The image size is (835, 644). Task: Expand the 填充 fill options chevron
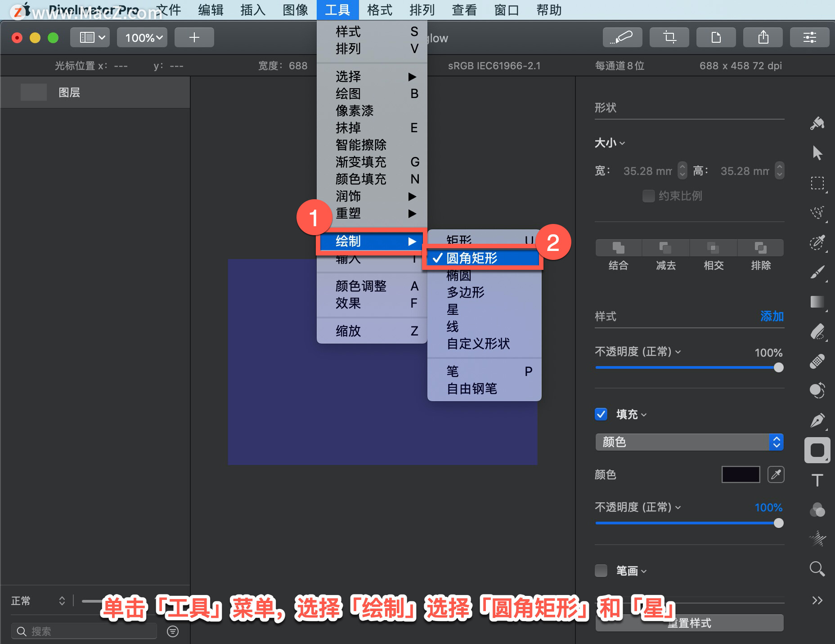pyautogui.click(x=644, y=415)
